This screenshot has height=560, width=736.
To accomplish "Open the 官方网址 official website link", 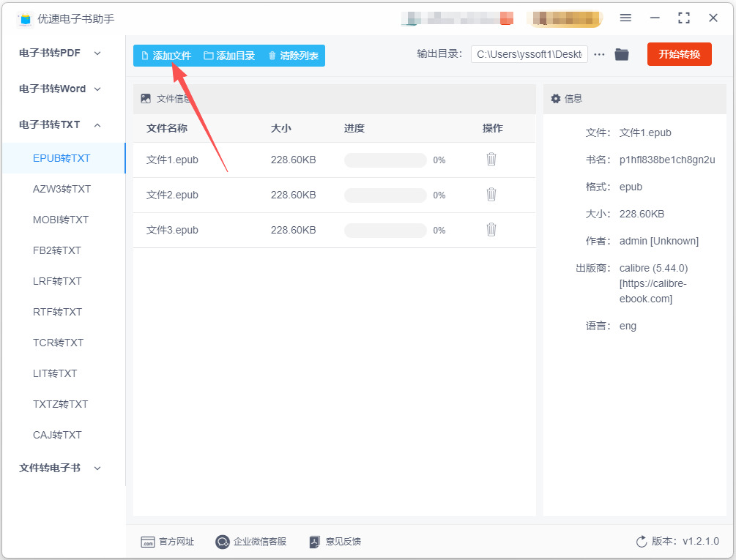I will tap(167, 542).
